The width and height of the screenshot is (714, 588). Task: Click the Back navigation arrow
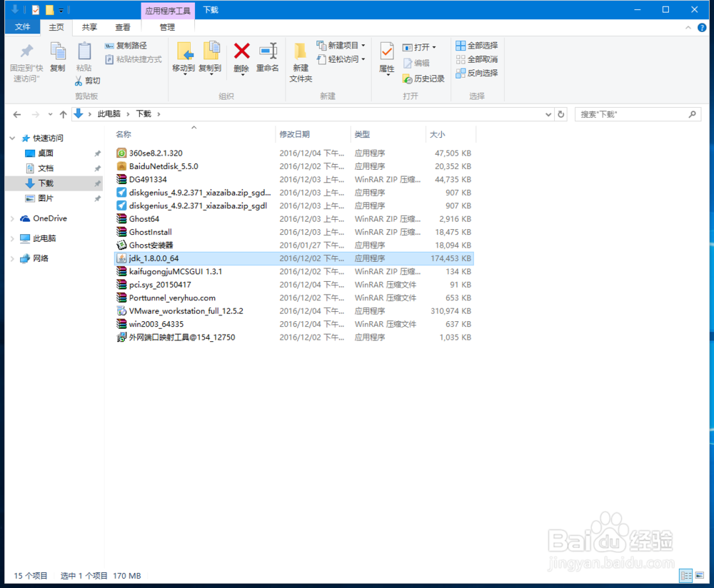pyautogui.click(x=17, y=114)
